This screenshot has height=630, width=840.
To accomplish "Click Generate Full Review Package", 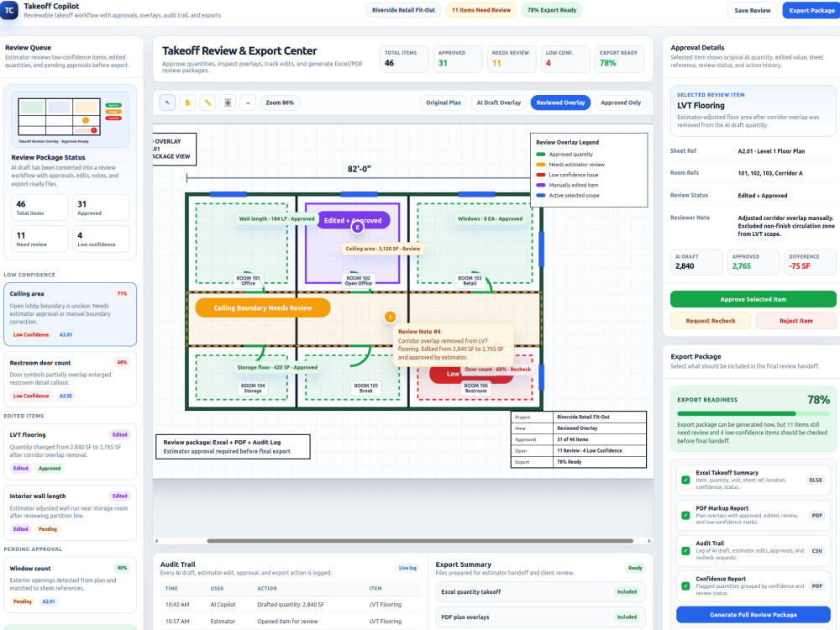I will pyautogui.click(x=753, y=615).
